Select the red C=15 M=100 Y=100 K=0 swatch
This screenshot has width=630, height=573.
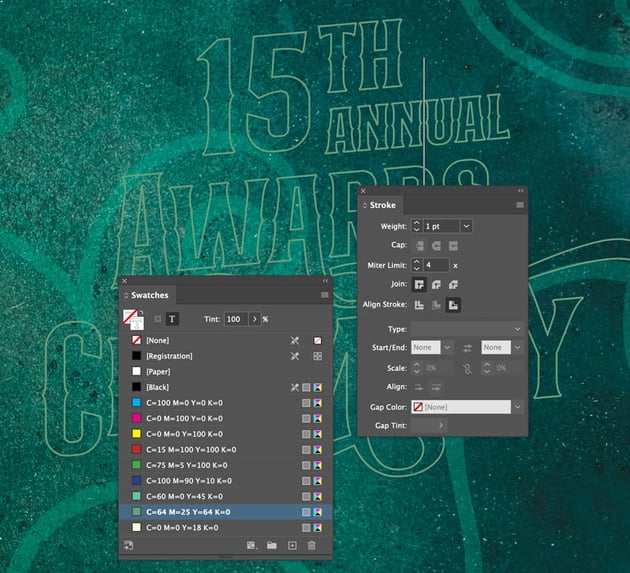(225, 450)
